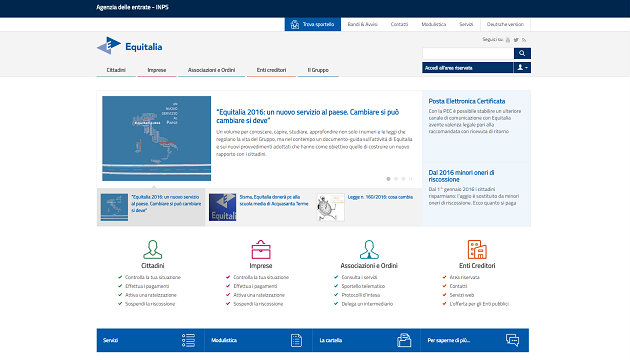The height and width of the screenshot is (360, 630).
Task: Click the La cartella folder icon
Action: 404,340
